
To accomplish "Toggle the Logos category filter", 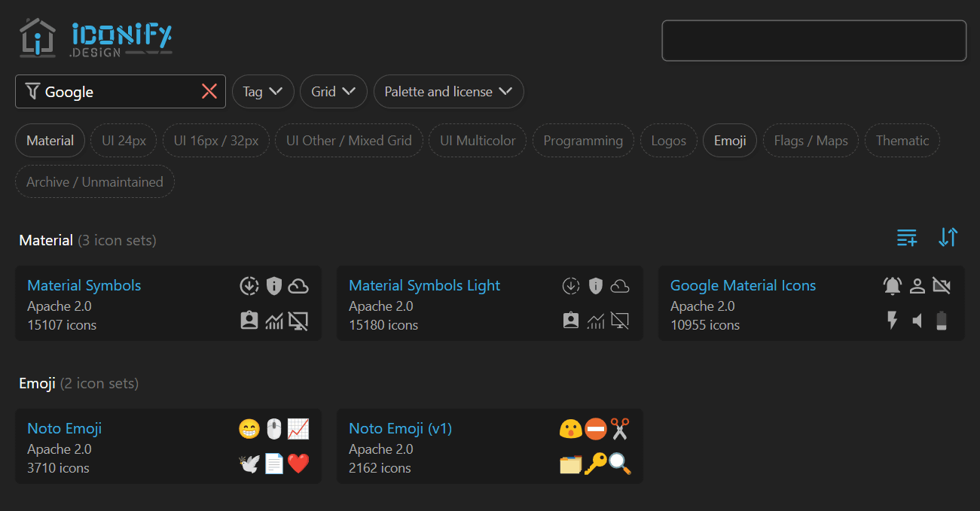I will [x=668, y=141].
